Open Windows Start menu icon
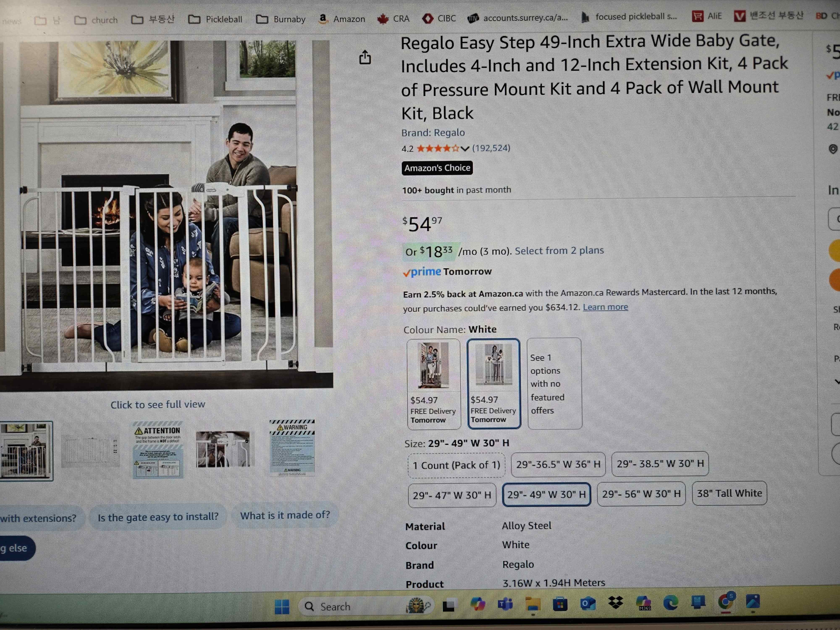The width and height of the screenshot is (840, 630). pos(282,606)
